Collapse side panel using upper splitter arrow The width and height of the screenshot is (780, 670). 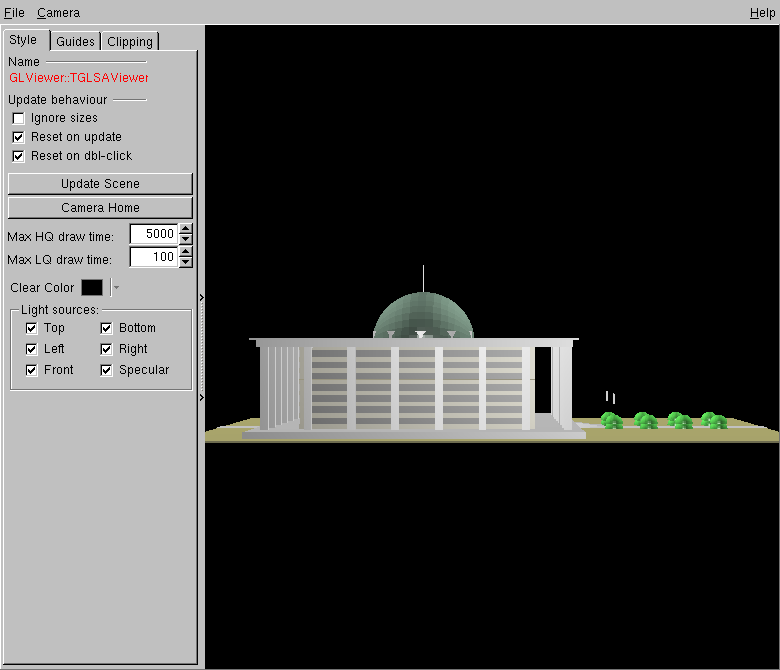coord(201,297)
